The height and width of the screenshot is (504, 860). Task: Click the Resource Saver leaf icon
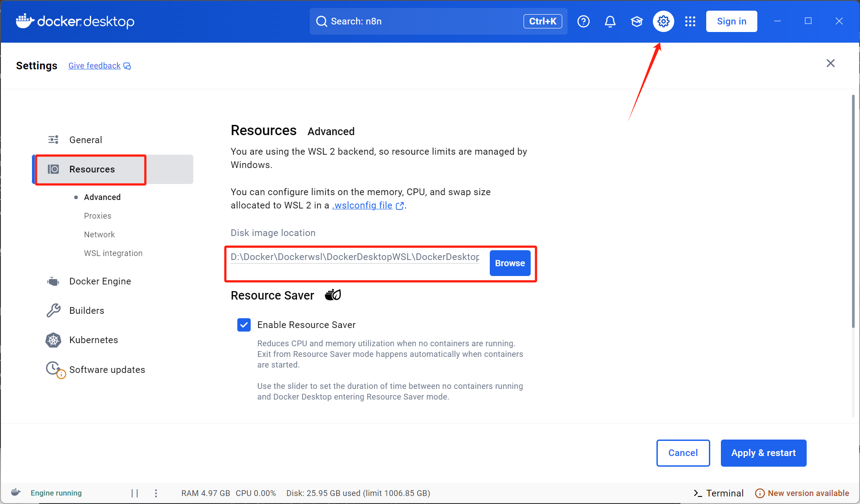(x=333, y=295)
